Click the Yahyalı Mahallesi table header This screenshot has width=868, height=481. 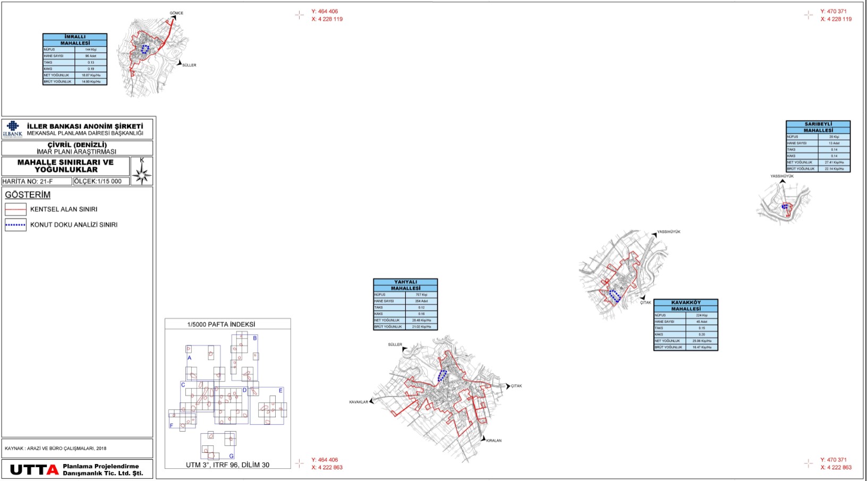point(405,285)
